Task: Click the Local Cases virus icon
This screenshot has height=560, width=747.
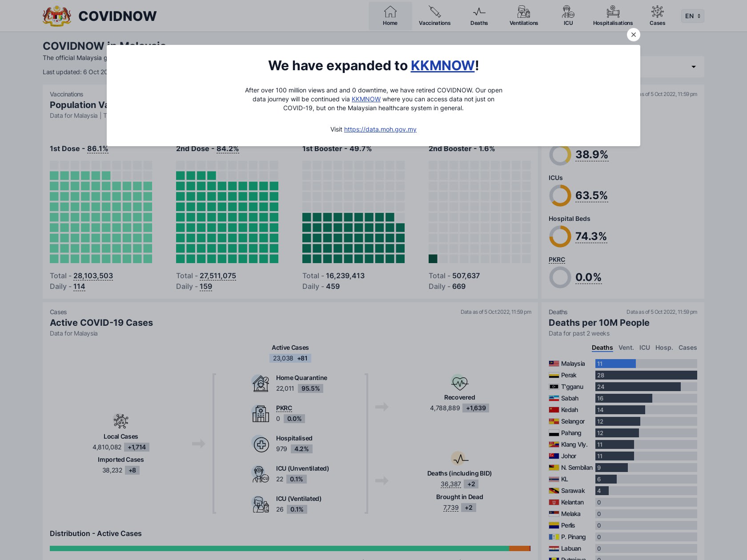Action: click(x=120, y=421)
